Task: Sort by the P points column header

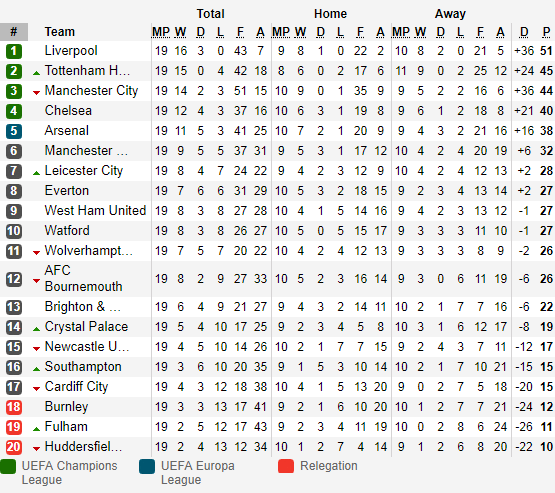Action: [x=546, y=32]
